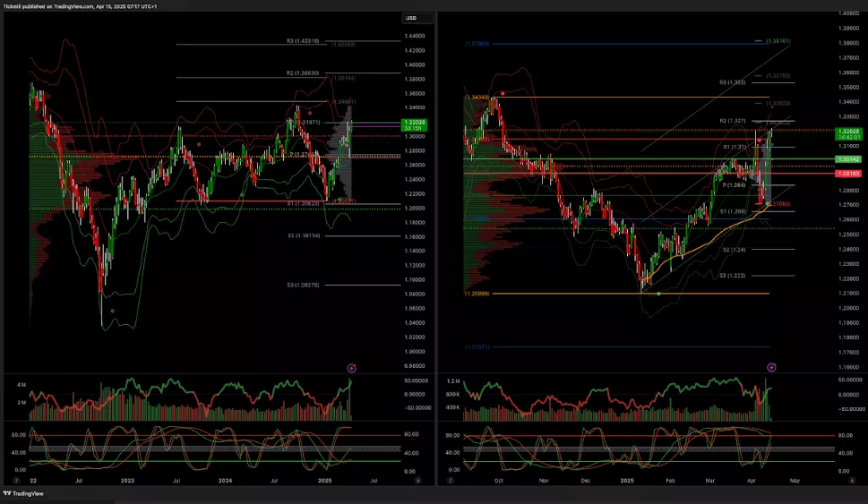Click the lightning event icon on right chart

tap(771, 367)
